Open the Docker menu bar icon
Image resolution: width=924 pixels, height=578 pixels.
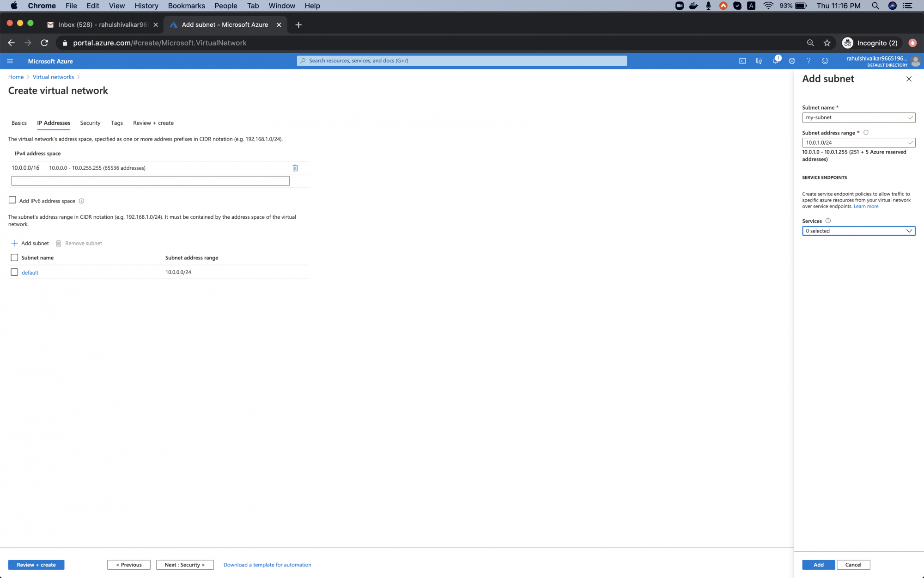[x=693, y=6]
